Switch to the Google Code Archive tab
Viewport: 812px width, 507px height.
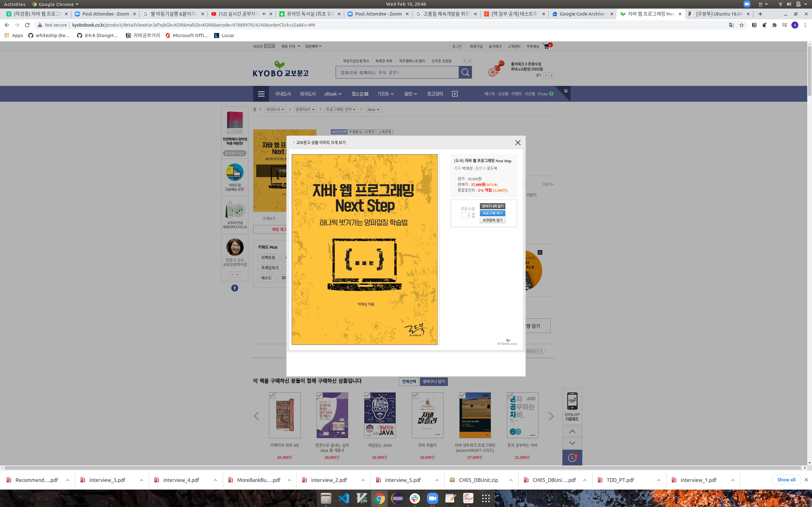point(582,14)
